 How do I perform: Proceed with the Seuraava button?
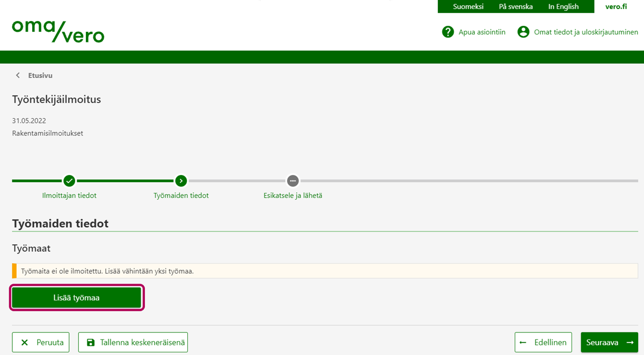point(609,342)
